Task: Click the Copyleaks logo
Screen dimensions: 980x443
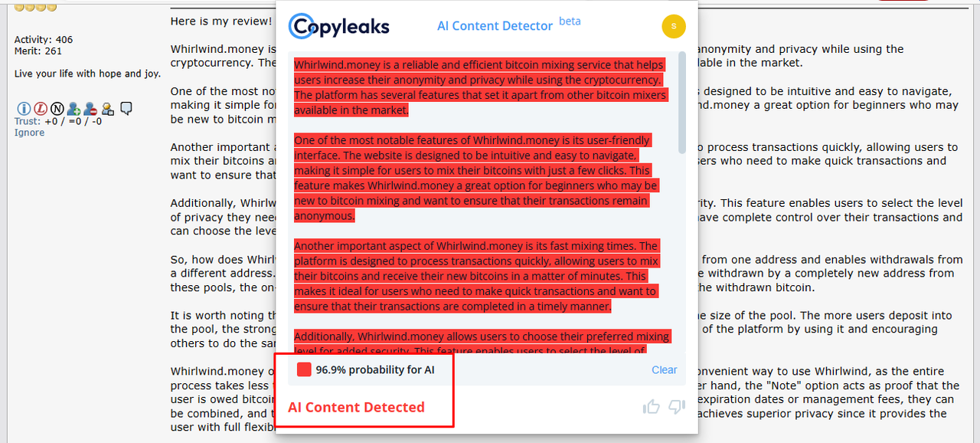Action: [339, 26]
